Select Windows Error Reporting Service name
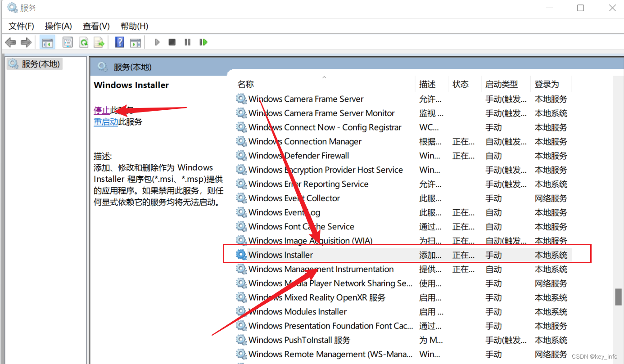The height and width of the screenshot is (364, 624). [308, 184]
